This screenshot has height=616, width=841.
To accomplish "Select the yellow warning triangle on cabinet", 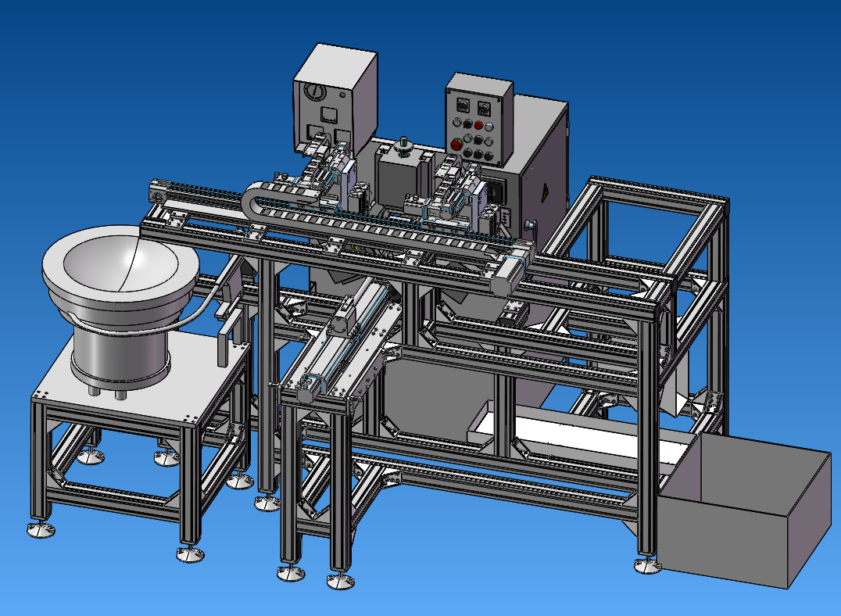I will pyautogui.click(x=545, y=191).
